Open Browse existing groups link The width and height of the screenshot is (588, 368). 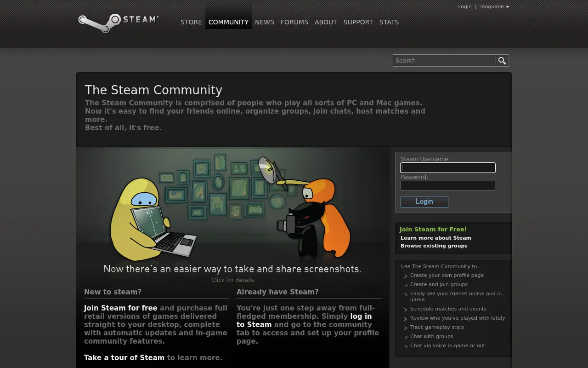coord(434,246)
